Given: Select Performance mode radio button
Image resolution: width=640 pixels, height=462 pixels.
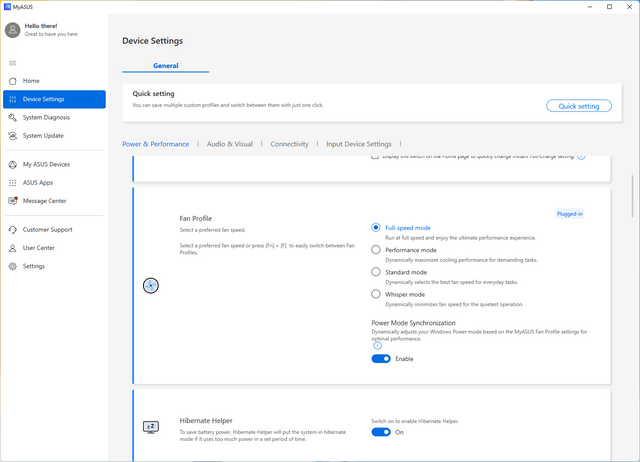Looking at the screenshot, I should tap(376, 249).
